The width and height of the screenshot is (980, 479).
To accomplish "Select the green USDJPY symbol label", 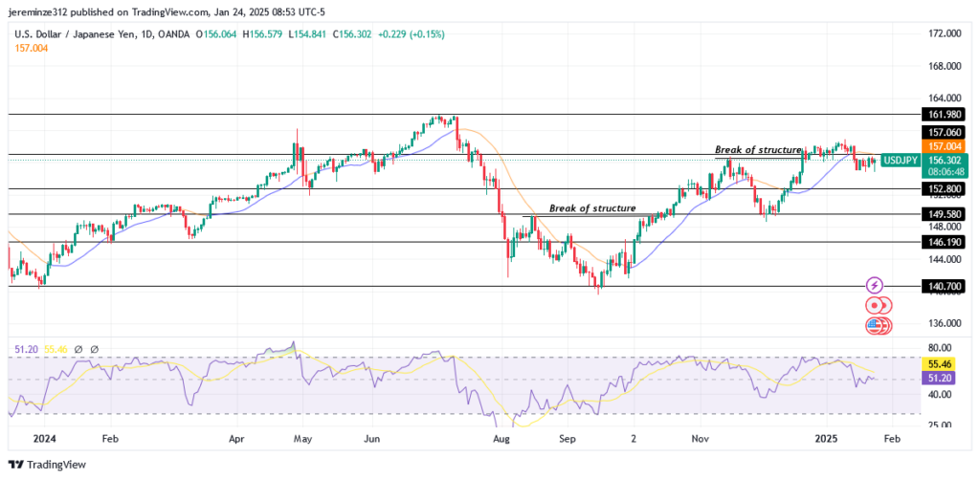I will (x=901, y=161).
